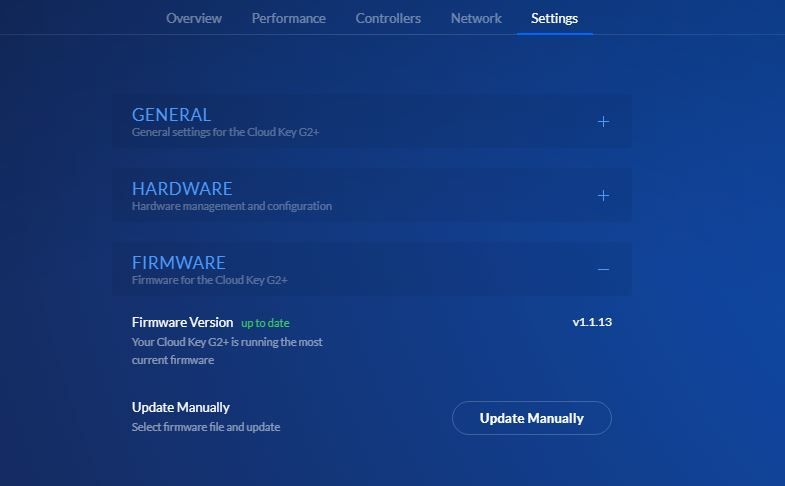Click the green 'up to date' status
This screenshot has height=486, width=785.
(x=265, y=323)
